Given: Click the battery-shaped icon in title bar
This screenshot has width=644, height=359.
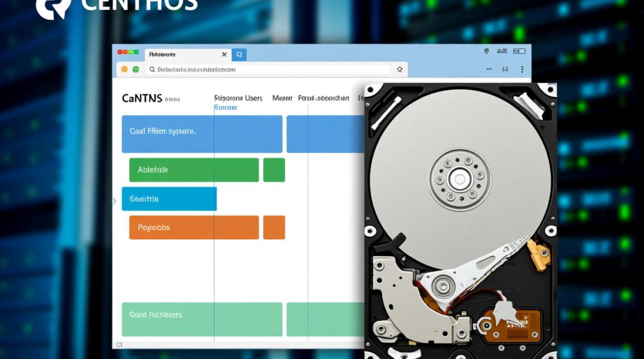Looking at the screenshot, I should pyautogui.click(x=519, y=51).
